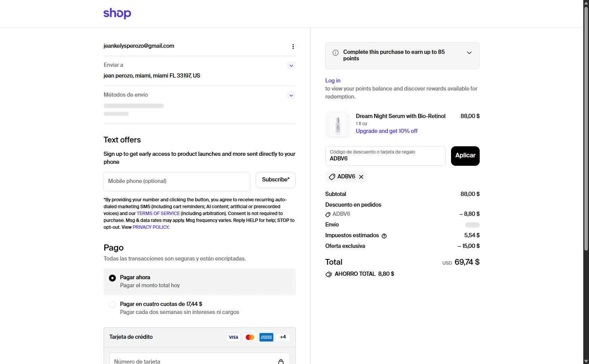Click the info icon in points banner
This screenshot has width=589, height=364.
pyautogui.click(x=336, y=53)
